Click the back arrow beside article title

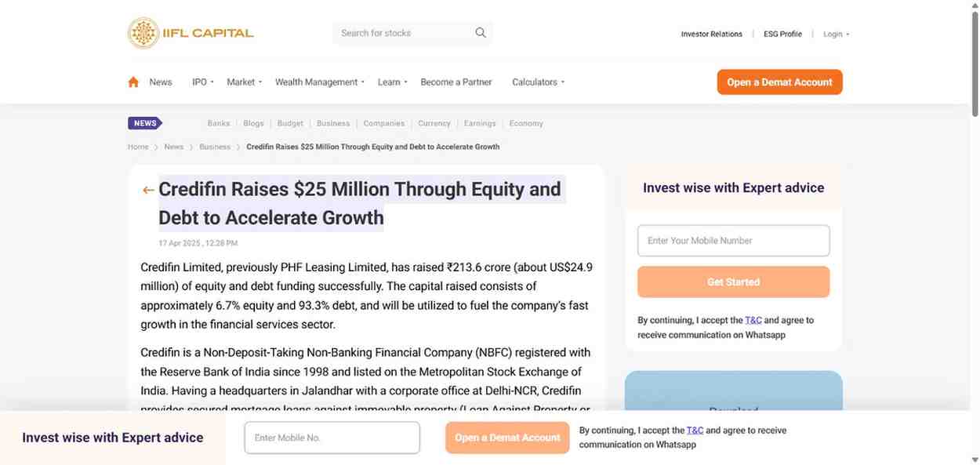coord(147,190)
